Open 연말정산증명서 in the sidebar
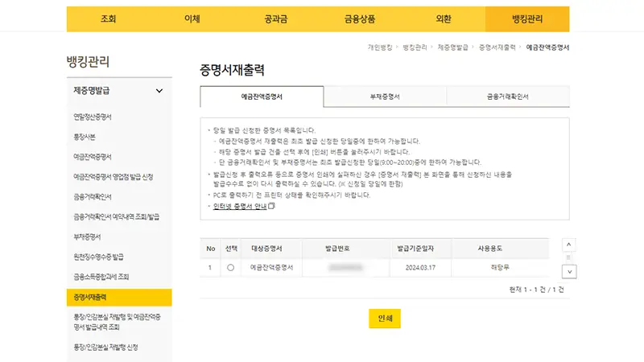 pyautogui.click(x=93, y=117)
